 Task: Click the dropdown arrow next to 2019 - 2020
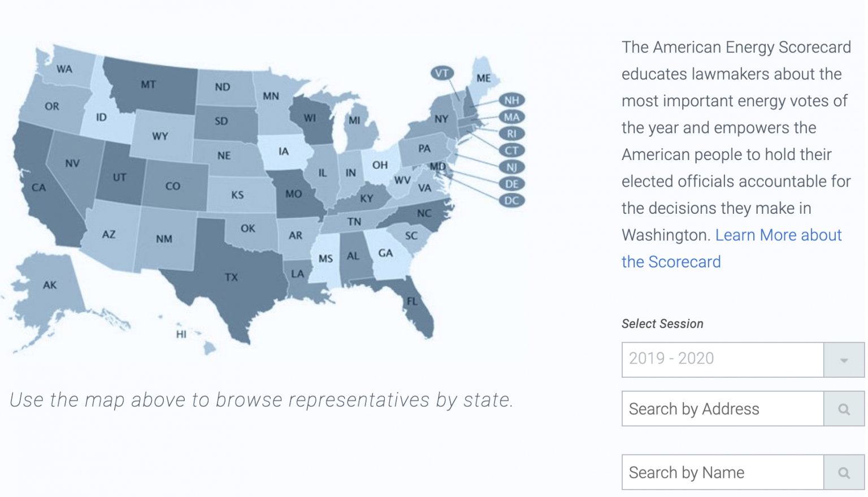[x=844, y=360]
